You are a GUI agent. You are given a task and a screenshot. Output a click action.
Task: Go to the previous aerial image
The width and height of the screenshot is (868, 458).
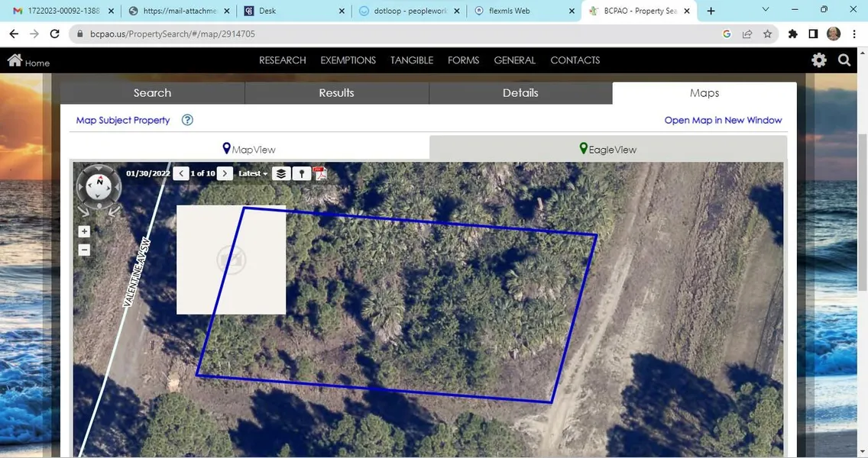coord(180,173)
